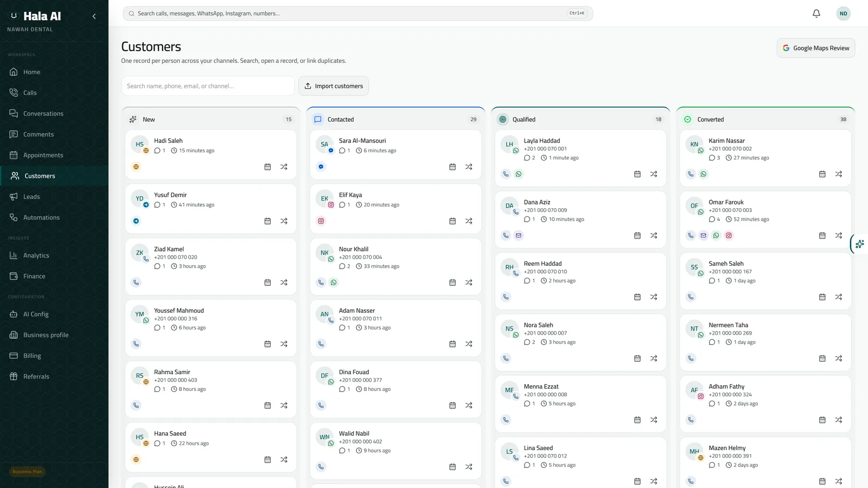
Task: Open Referrals in the sidebar
Action: (x=54, y=376)
